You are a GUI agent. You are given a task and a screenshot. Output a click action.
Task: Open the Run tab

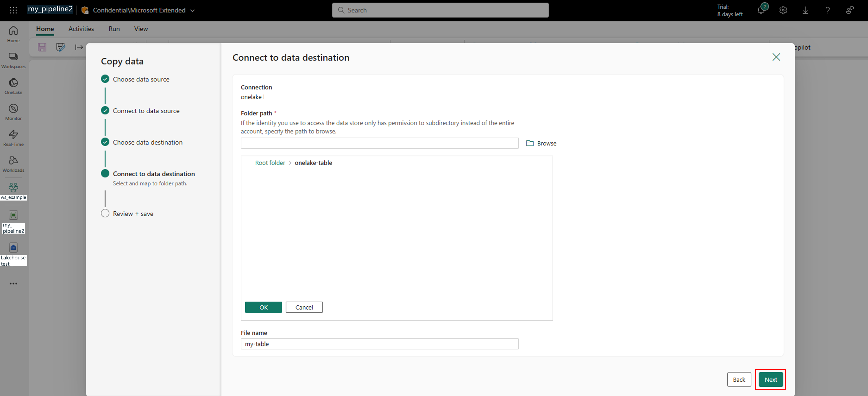point(114,29)
